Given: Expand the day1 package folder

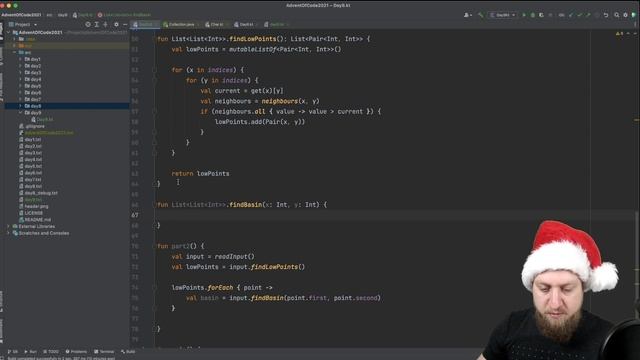Looking at the screenshot, I should point(20,59).
